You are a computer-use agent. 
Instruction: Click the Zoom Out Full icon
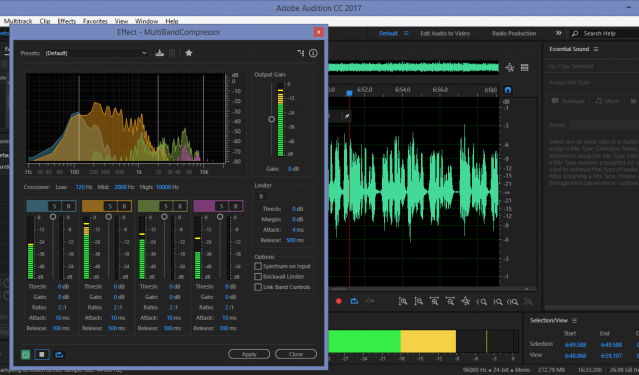(x=465, y=302)
